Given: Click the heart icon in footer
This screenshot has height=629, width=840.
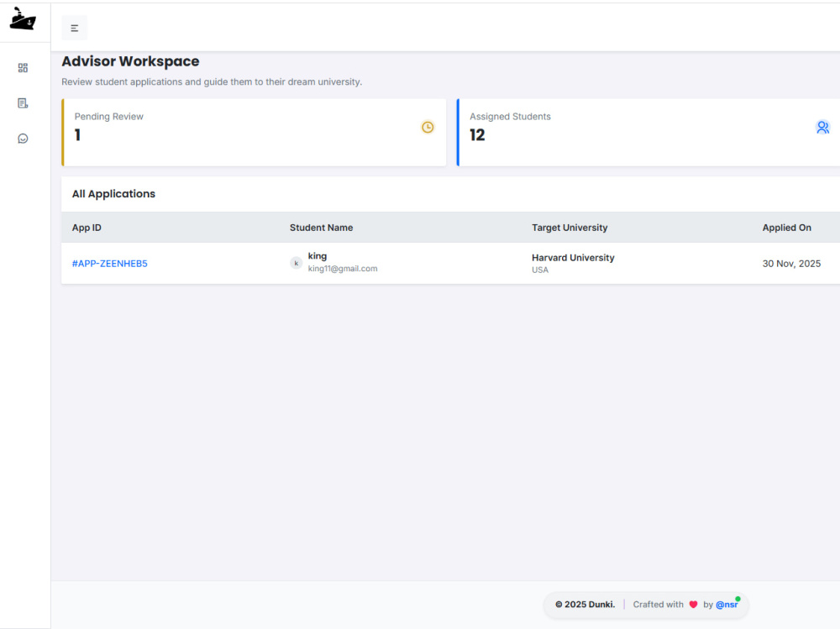Looking at the screenshot, I should coord(693,605).
